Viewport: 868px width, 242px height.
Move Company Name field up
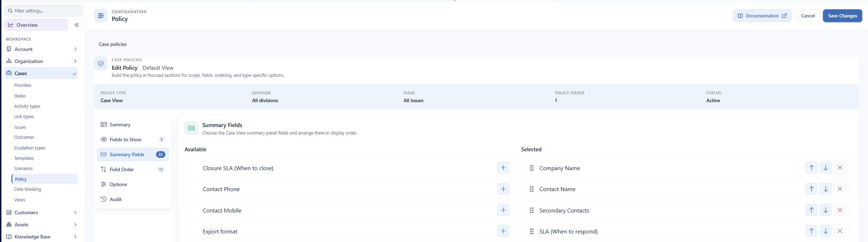coord(811,168)
